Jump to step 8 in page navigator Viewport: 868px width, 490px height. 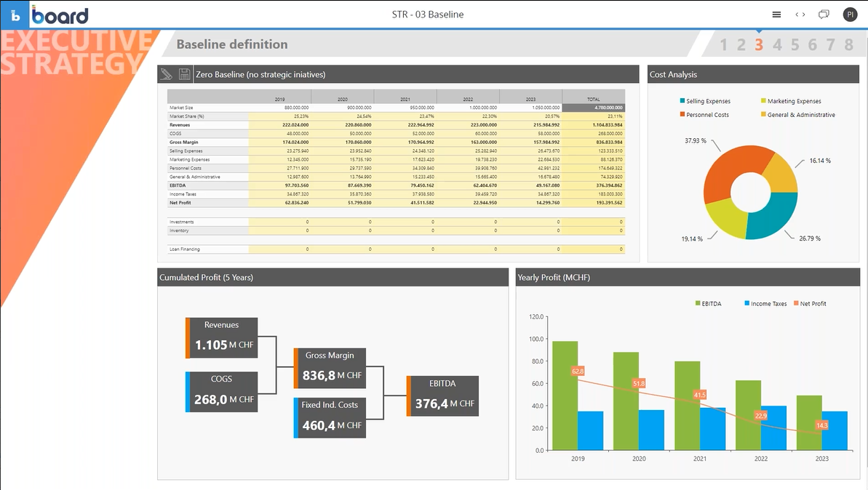[848, 45]
